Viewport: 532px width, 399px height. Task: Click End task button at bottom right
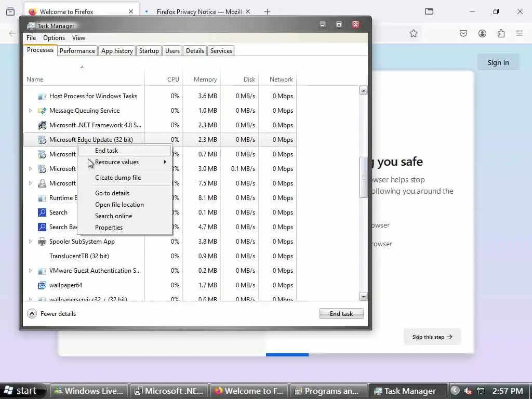(341, 314)
